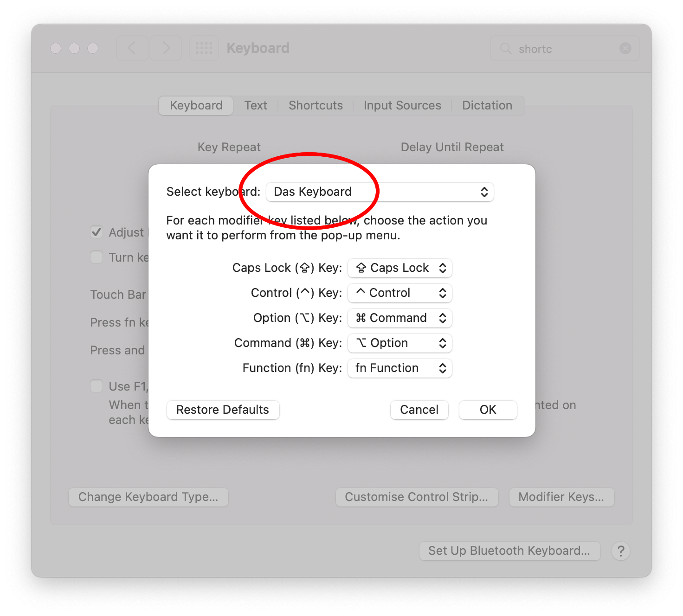Switch to the Keyboard tab
The image size is (683, 616).
(x=196, y=106)
